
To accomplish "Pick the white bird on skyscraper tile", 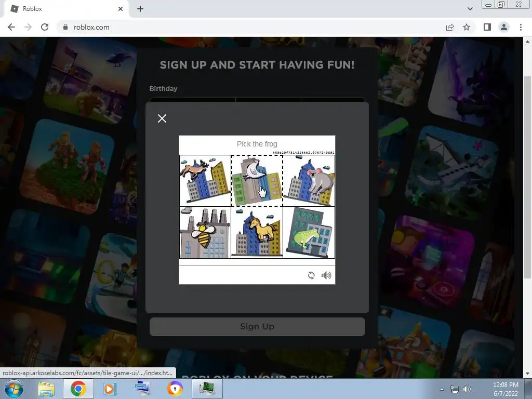I will pyautogui.click(x=257, y=180).
